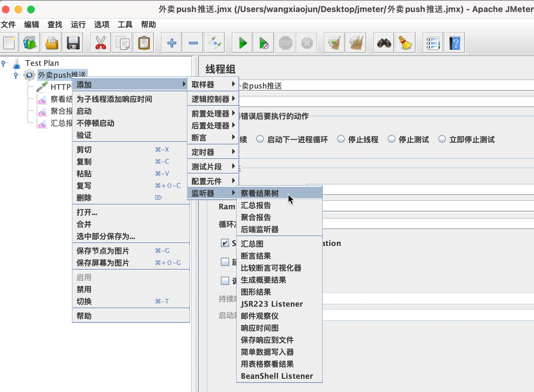Expand the 配置元件 submenu

pos(213,181)
